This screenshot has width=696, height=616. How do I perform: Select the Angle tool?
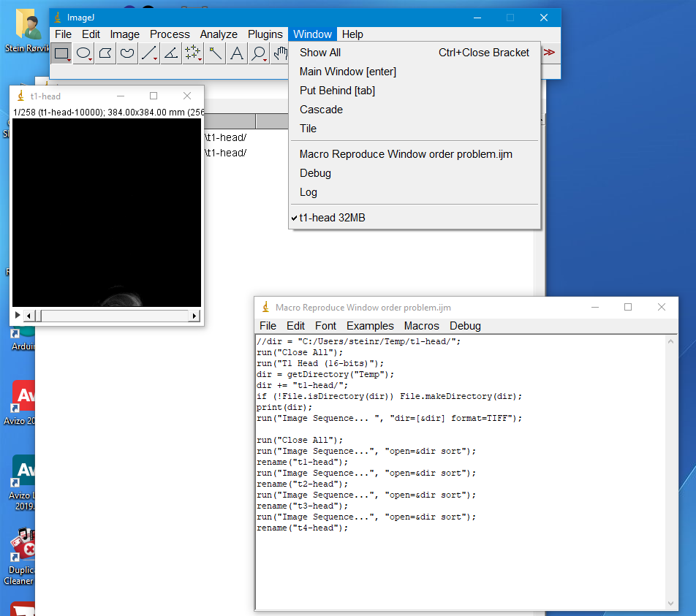pos(171,53)
